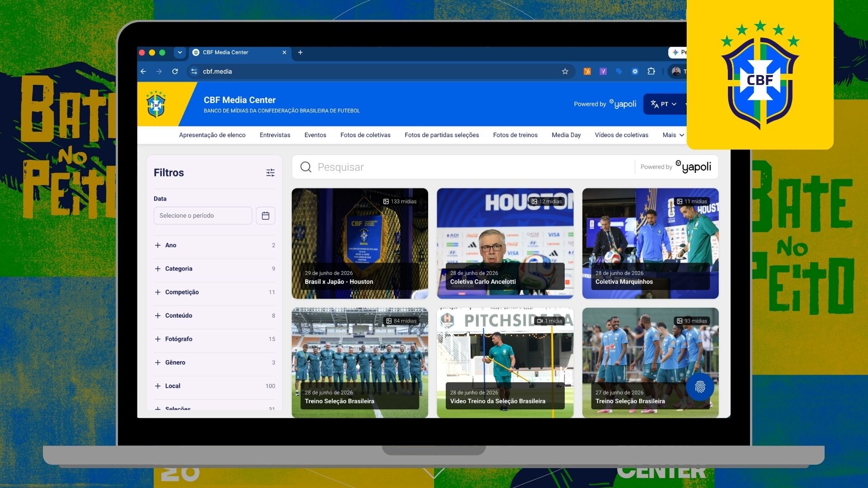Open Fotos de coletivas section
This screenshot has height=488, width=868.
(365, 135)
